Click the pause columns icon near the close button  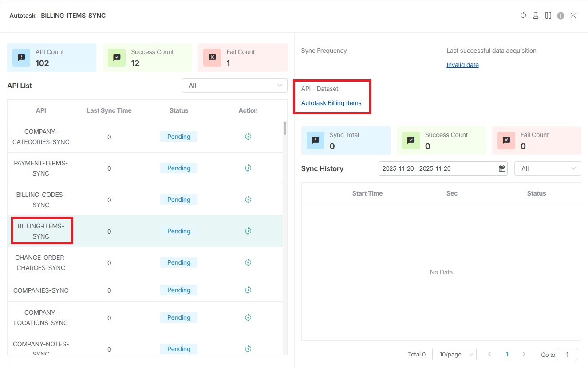tap(548, 15)
